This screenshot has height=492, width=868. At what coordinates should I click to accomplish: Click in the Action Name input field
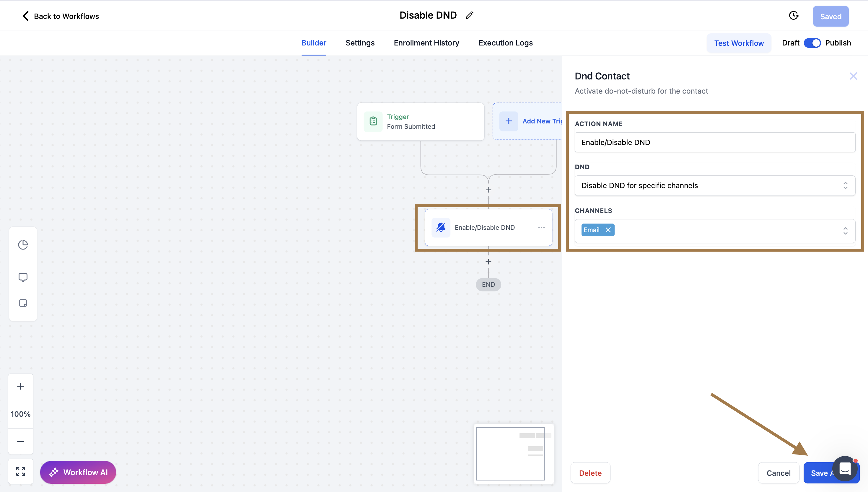[715, 142]
